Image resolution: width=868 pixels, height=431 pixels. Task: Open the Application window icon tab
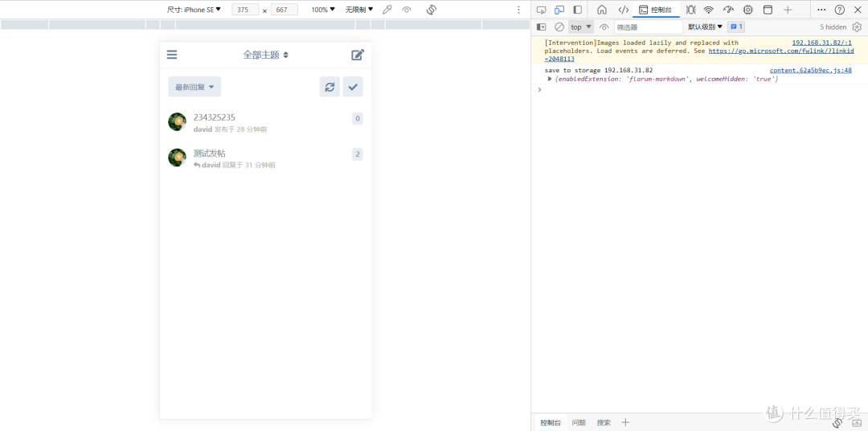point(768,10)
